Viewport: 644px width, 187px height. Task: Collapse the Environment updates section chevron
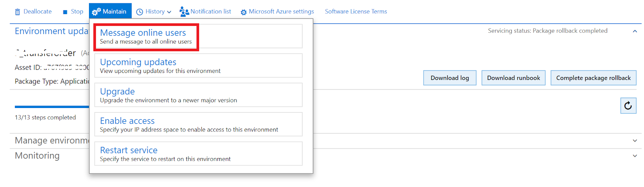[x=635, y=31]
